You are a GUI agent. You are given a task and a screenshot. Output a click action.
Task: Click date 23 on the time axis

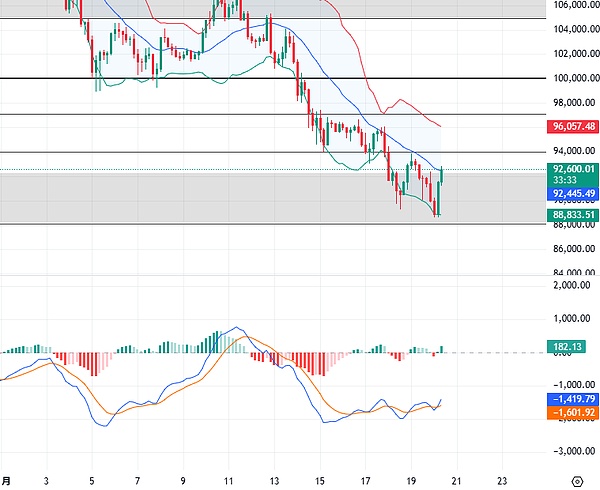pos(502,478)
